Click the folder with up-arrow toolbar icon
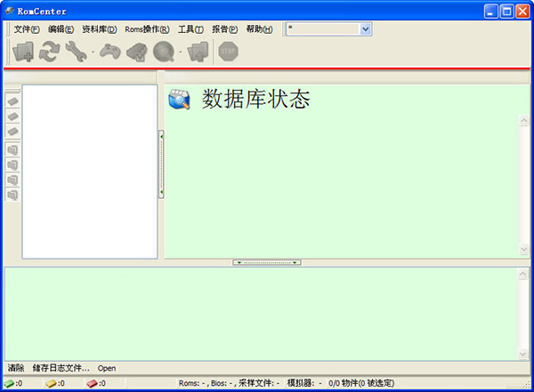534x392 pixels. point(198,52)
